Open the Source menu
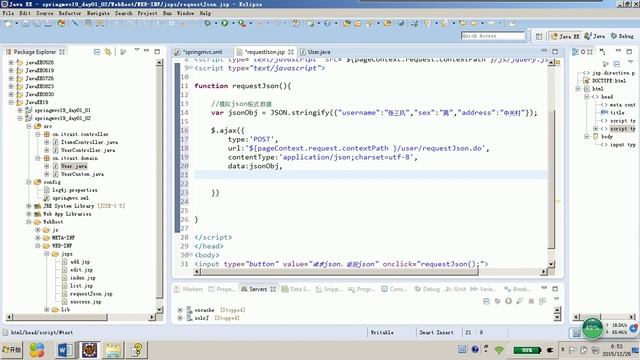Image resolution: width=640 pixels, height=360 pixels. pyautogui.click(x=44, y=13)
